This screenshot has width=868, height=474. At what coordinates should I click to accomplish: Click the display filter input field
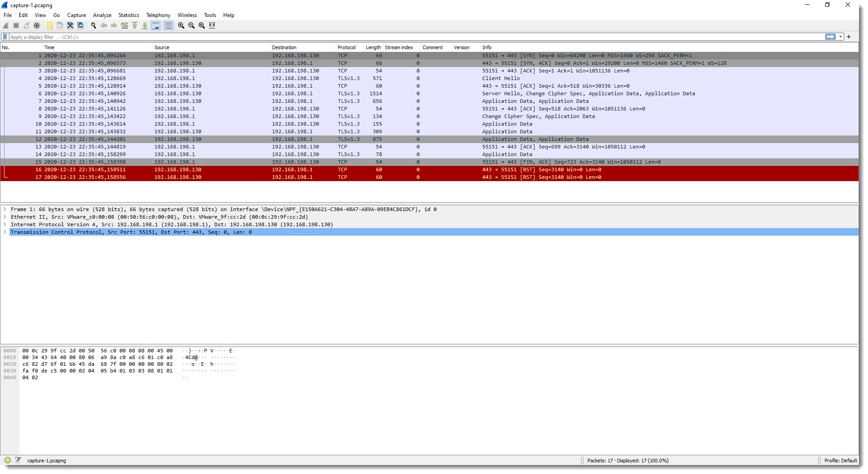(403, 37)
